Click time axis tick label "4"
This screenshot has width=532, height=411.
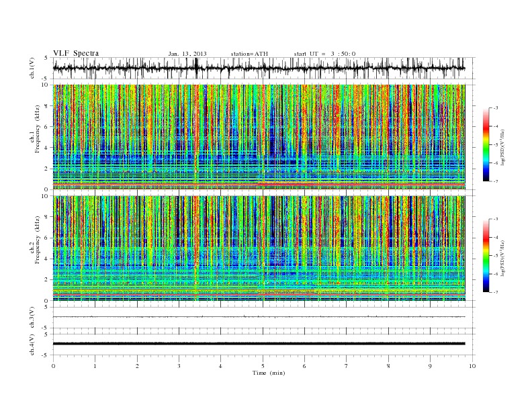(221, 366)
